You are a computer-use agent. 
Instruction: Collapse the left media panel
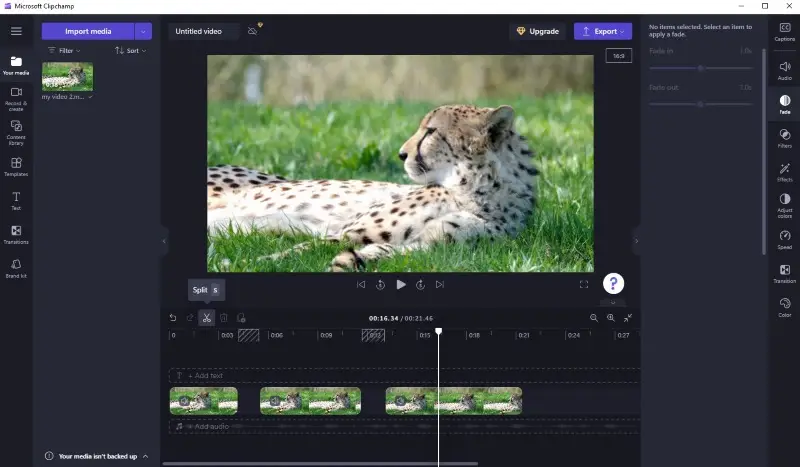[x=164, y=241]
